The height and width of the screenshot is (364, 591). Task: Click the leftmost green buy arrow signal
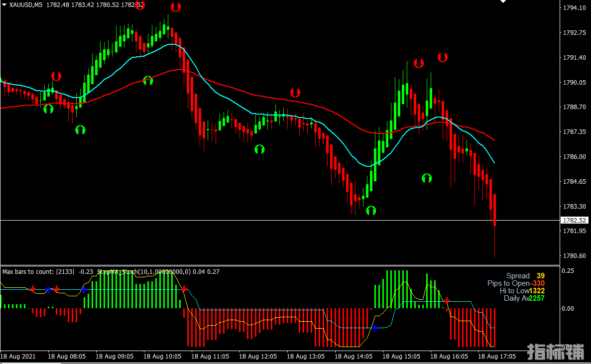pos(48,109)
